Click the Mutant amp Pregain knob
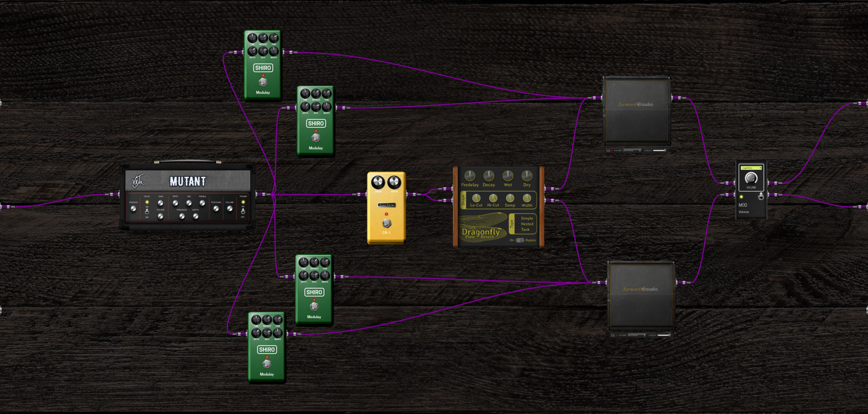The height and width of the screenshot is (414, 868). point(133,209)
